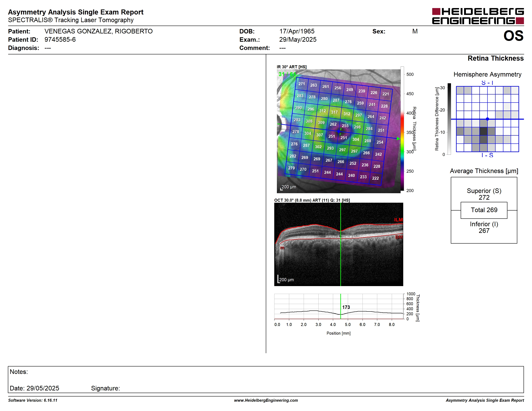The width and height of the screenshot is (532, 411).
Task: Click the Signature field label
Action: click(x=105, y=388)
